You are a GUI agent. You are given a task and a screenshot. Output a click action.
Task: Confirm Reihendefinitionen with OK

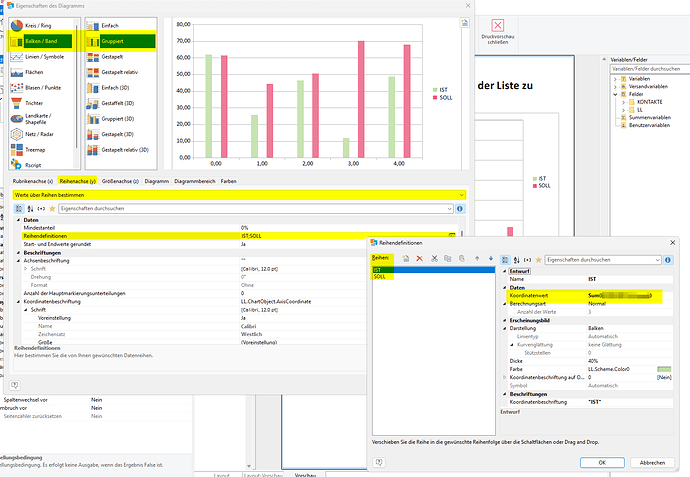pyautogui.click(x=602, y=462)
